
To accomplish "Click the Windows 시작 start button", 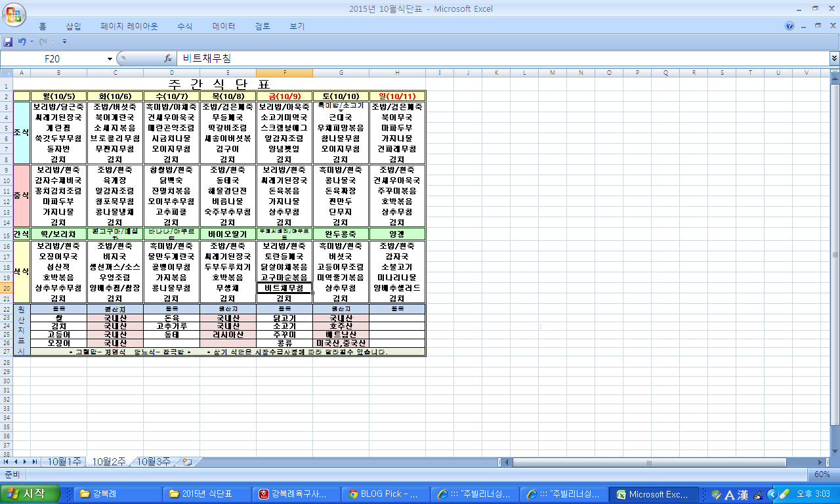I will pyautogui.click(x=30, y=494).
